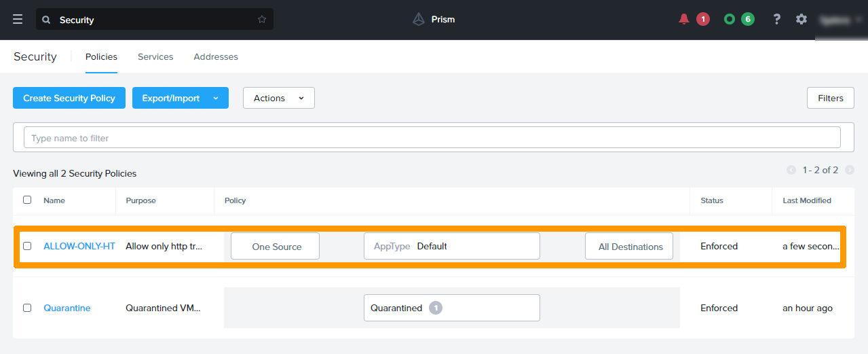Viewport: 868px width, 354px height.
Task: Click the Security page title
Action: 35,56
